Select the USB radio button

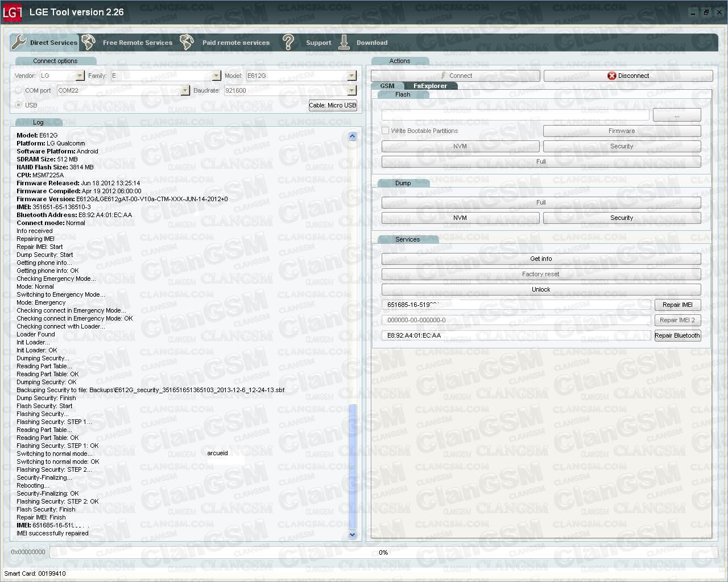pos(19,105)
